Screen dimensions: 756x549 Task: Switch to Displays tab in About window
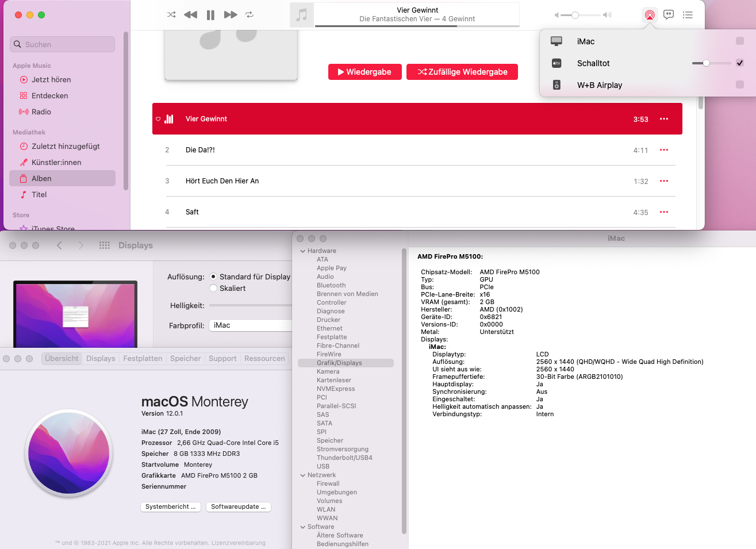[x=101, y=359]
